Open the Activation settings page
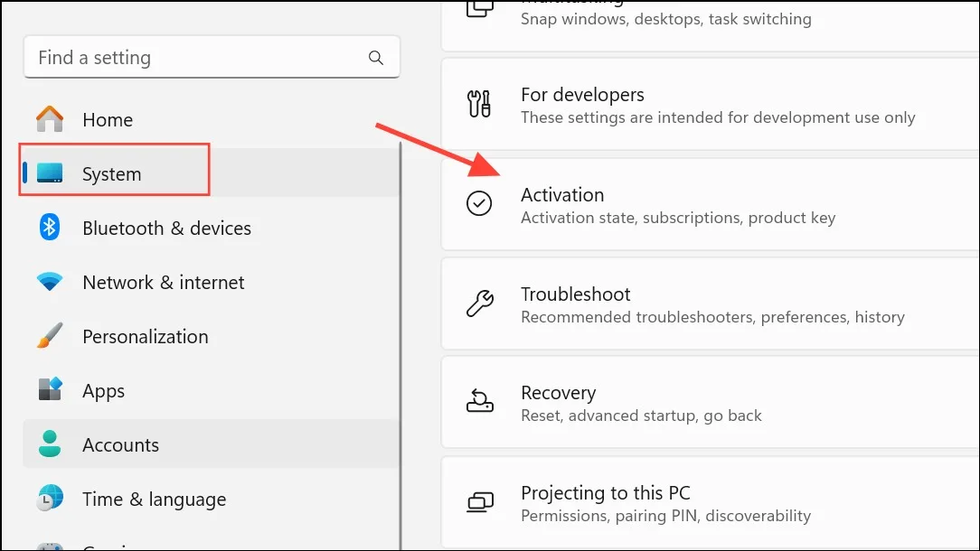This screenshot has width=980, height=551. click(711, 204)
